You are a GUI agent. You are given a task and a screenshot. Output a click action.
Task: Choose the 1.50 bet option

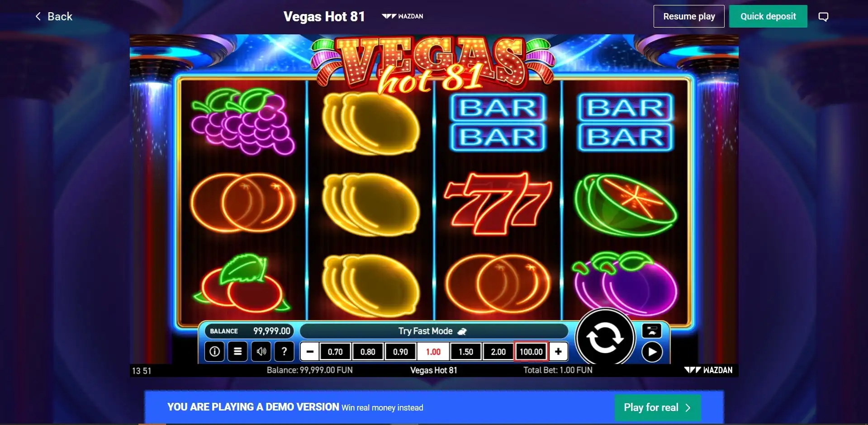click(x=465, y=351)
